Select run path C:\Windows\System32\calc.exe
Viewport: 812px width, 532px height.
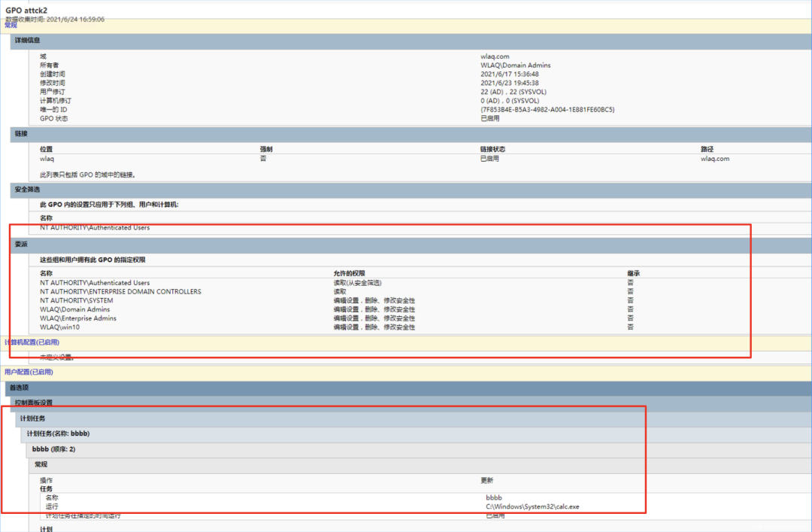pos(532,506)
